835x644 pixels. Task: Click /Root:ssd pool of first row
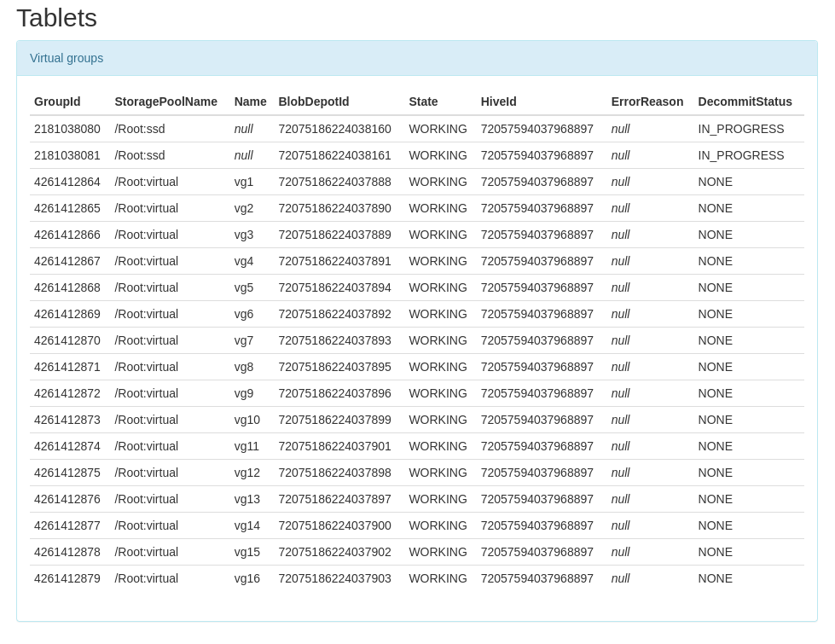140,129
